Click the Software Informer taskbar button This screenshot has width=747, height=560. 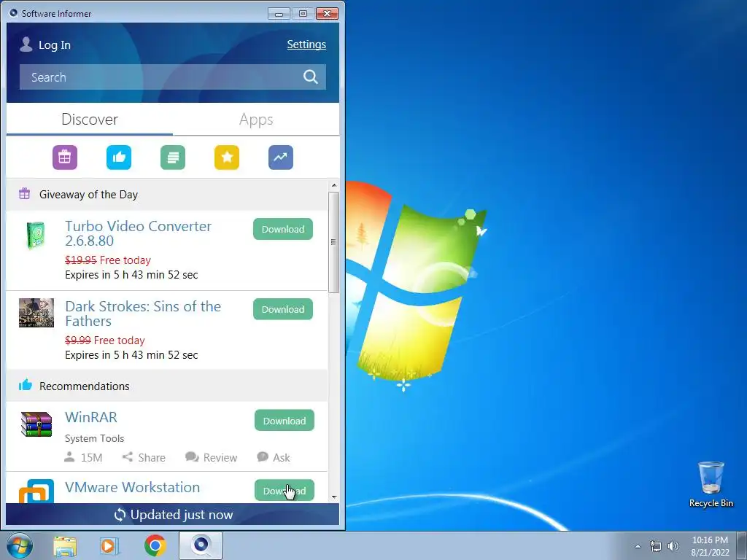click(201, 545)
